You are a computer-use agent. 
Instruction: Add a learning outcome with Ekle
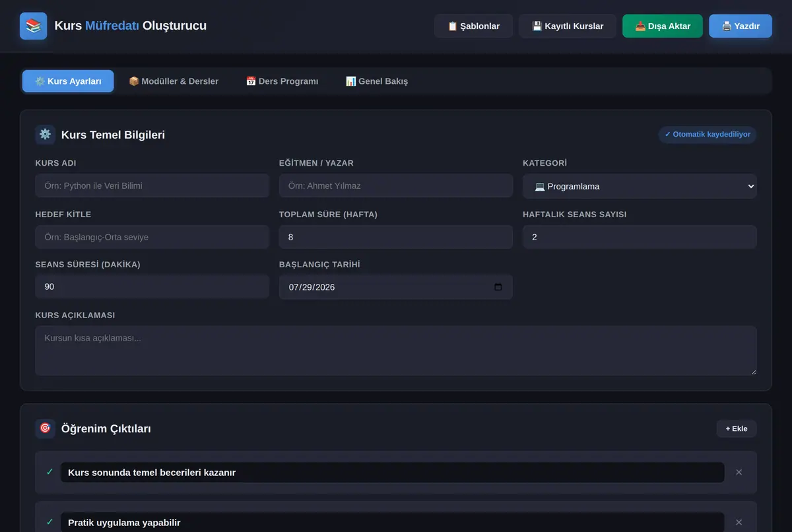tap(737, 428)
